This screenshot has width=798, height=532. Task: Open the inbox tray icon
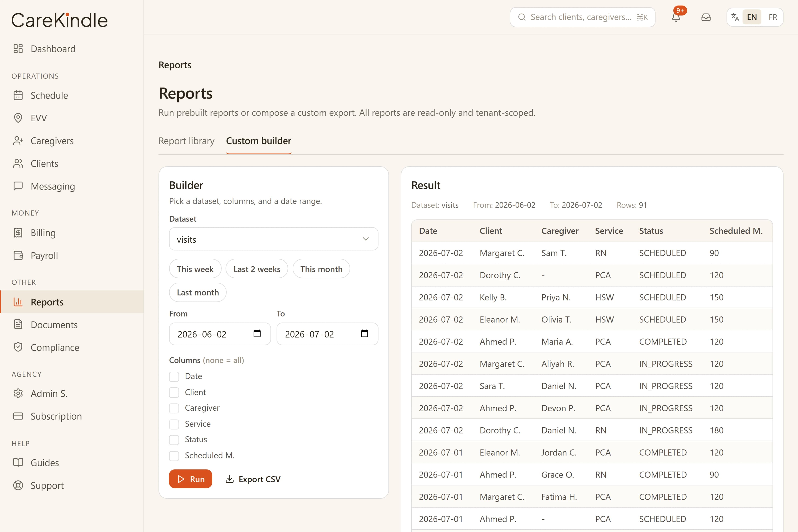[x=706, y=17]
